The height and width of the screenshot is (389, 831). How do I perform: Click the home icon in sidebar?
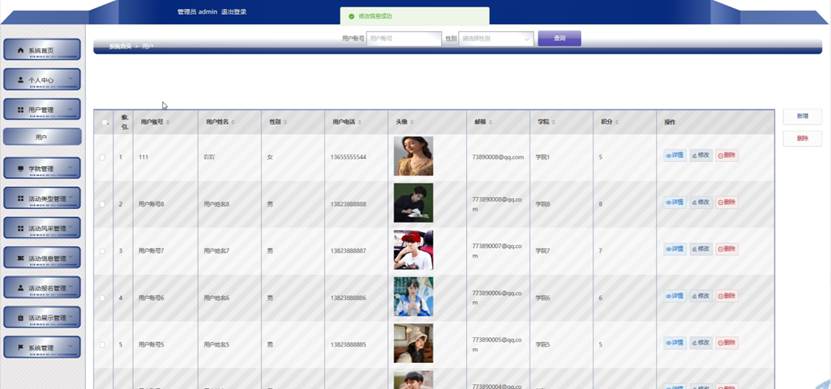21,50
